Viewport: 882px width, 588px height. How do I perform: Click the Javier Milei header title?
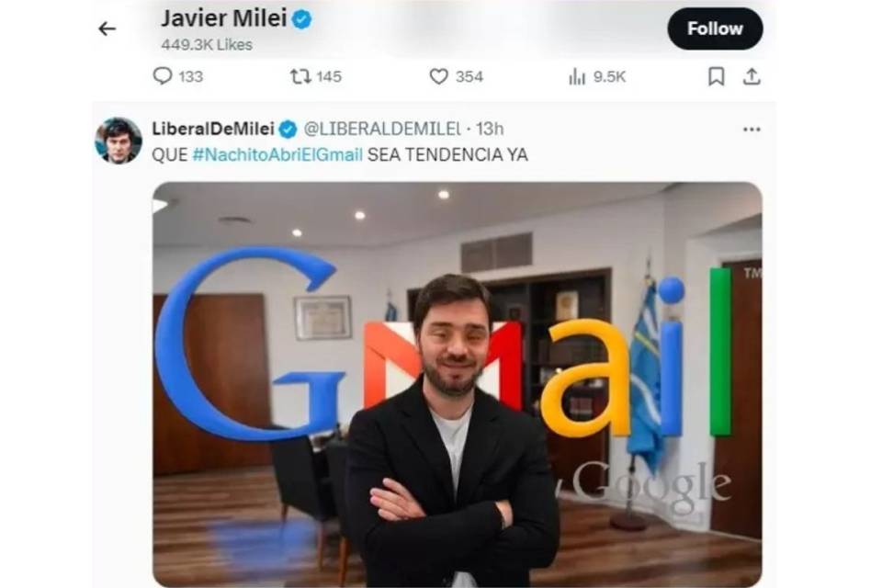[x=224, y=18]
